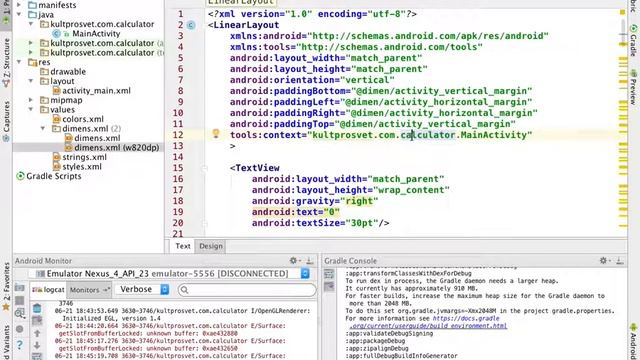This screenshot has width=640, height=360.
Task: Click the yellow intention lightbulb on line 12
Action: 216,133
